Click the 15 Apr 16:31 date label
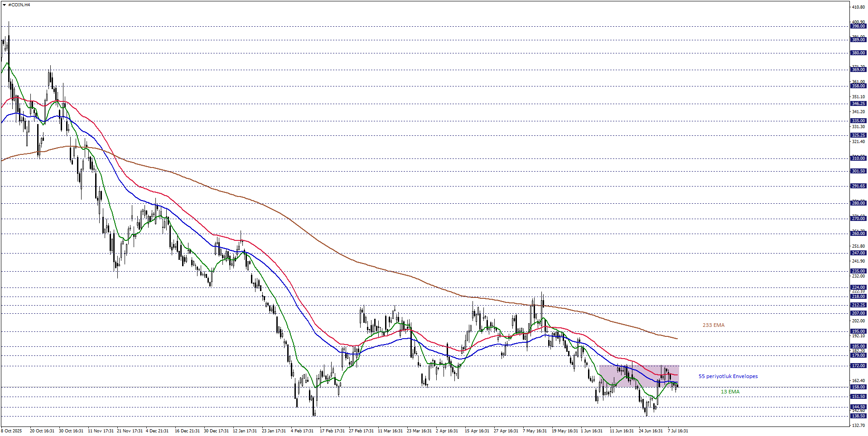The height and width of the screenshot is (436, 868). pyautogui.click(x=477, y=431)
